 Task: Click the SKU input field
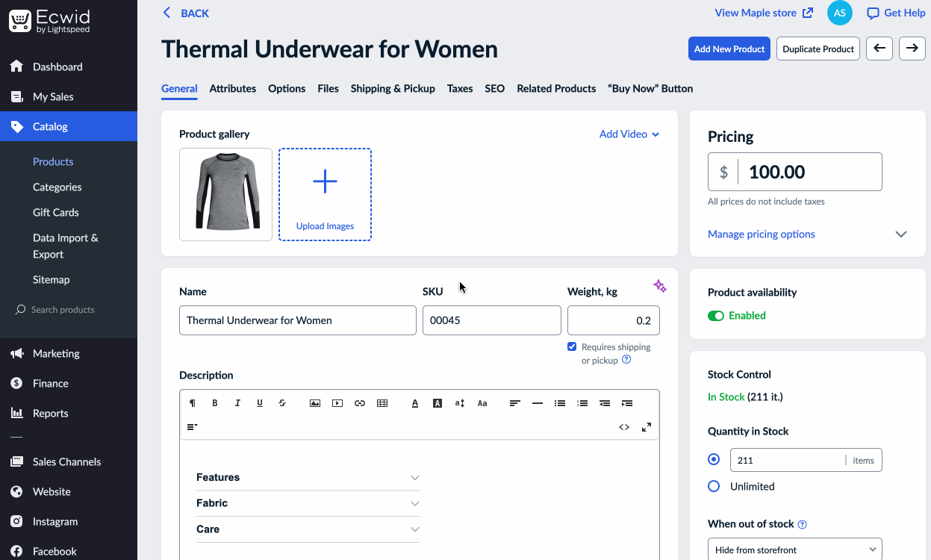click(492, 320)
